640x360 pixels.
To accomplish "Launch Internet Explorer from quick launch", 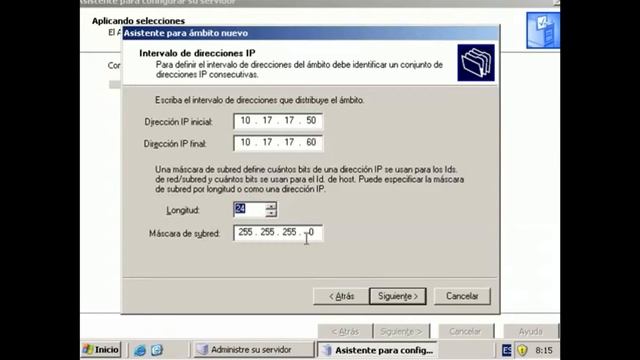I will (x=140, y=350).
